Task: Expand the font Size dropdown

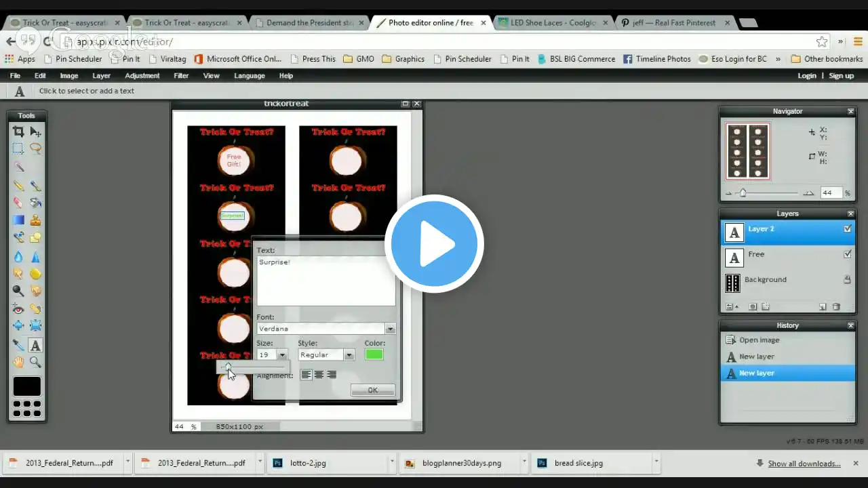Action: click(x=282, y=355)
